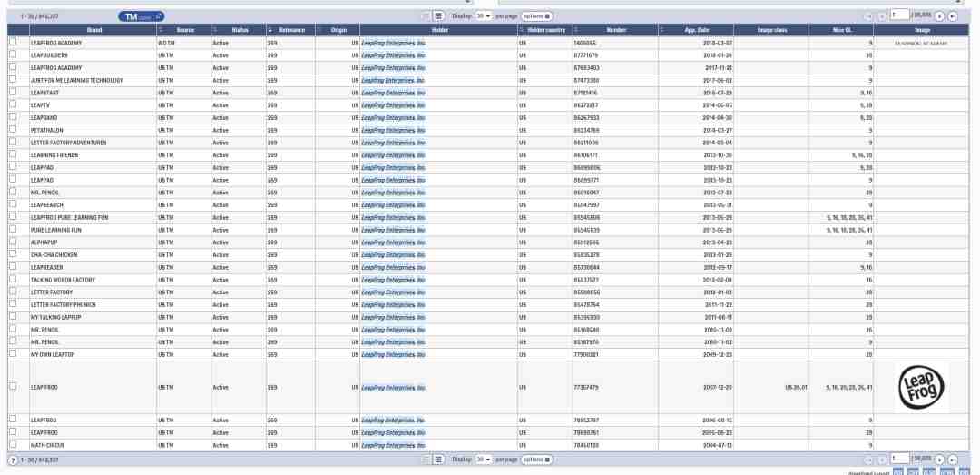Open holder link in LETTER FACTORY PHONICS row

click(393, 305)
